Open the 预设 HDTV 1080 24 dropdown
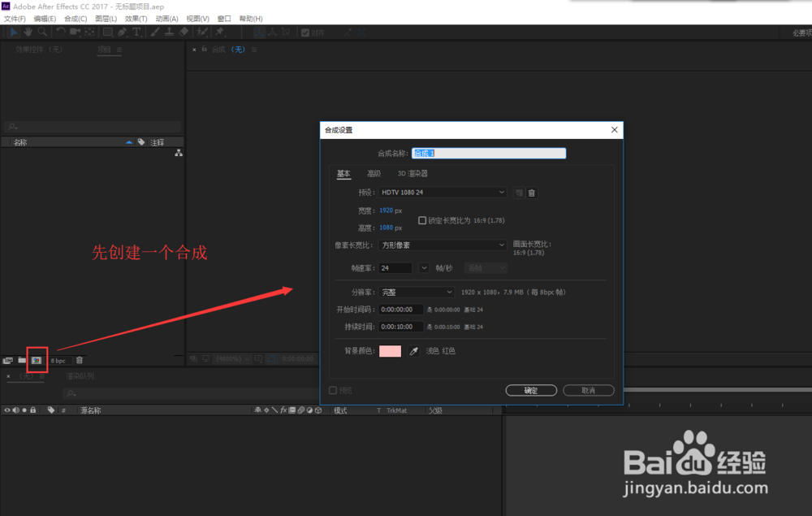Viewport: 812px width, 516px height. coord(443,193)
